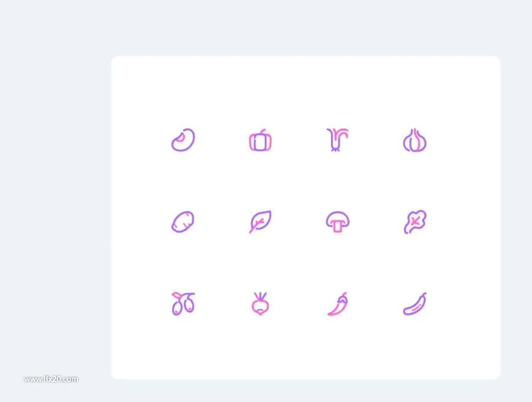
Task: Choose the olives on branch icon
Action: click(x=183, y=304)
